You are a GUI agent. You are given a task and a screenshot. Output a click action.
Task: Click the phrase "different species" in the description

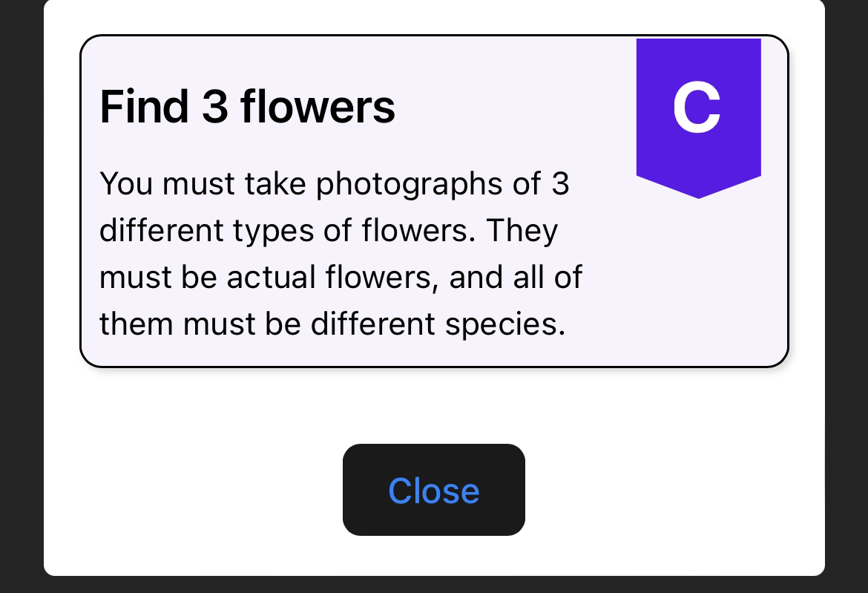[438, 324]
